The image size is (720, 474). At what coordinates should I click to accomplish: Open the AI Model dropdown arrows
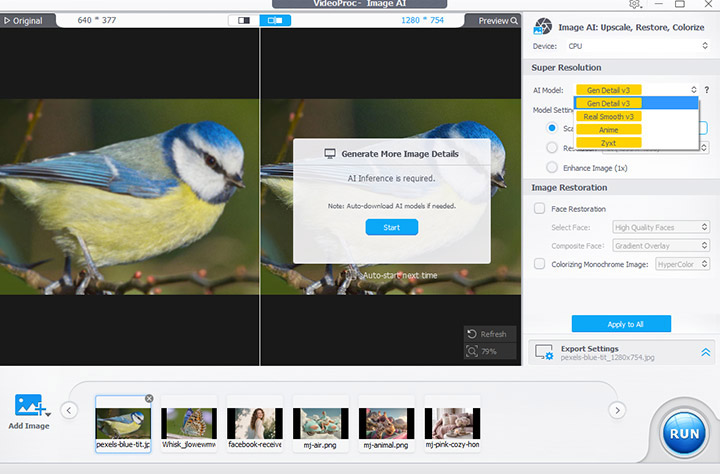tap(693, 90)
